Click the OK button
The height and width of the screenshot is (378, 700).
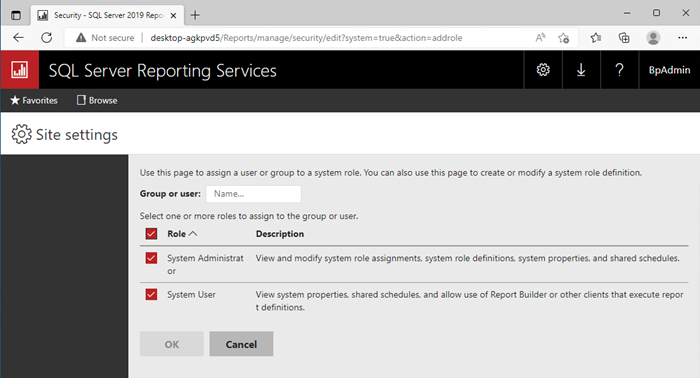172,344
